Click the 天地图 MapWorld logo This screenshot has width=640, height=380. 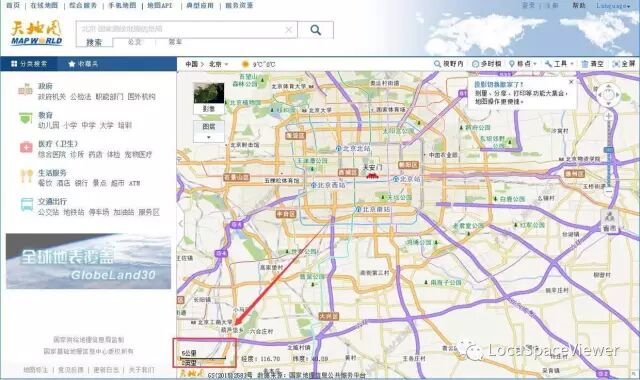37,33
